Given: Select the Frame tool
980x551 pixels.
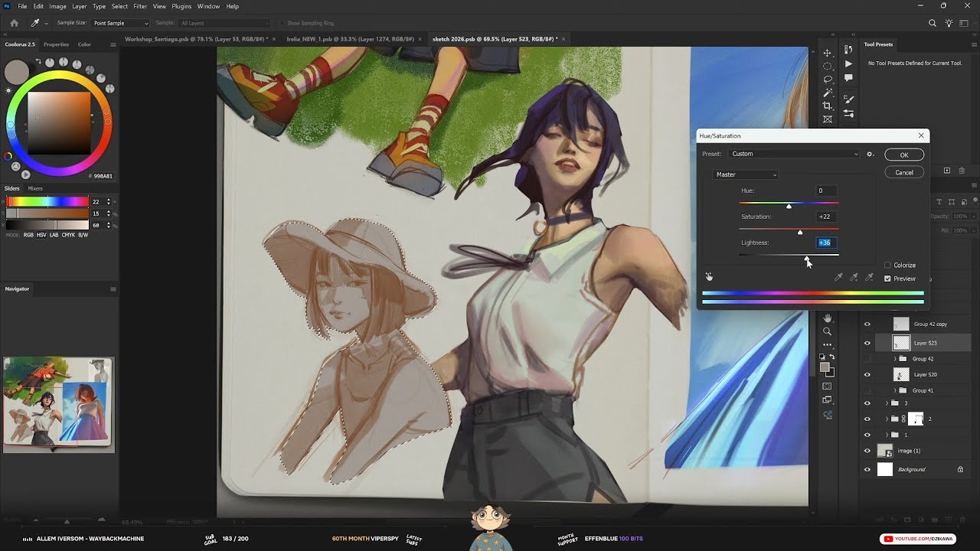Looking at the screenshot, I should pyautogui.click(x=827, y=119).
